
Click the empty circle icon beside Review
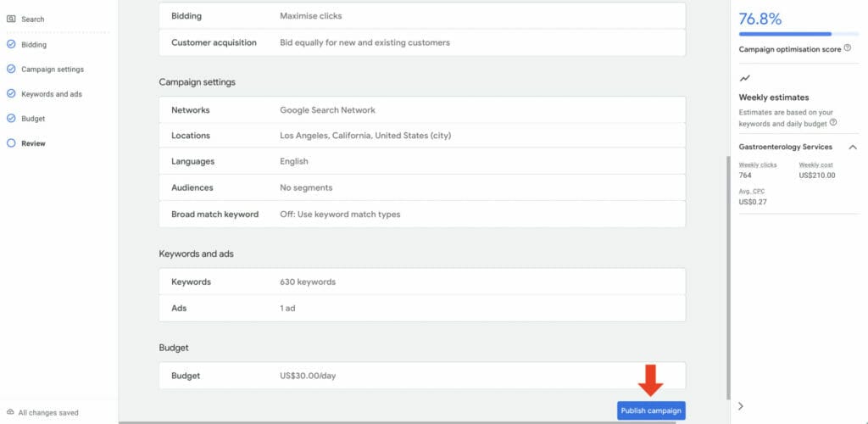coord(11,143)
